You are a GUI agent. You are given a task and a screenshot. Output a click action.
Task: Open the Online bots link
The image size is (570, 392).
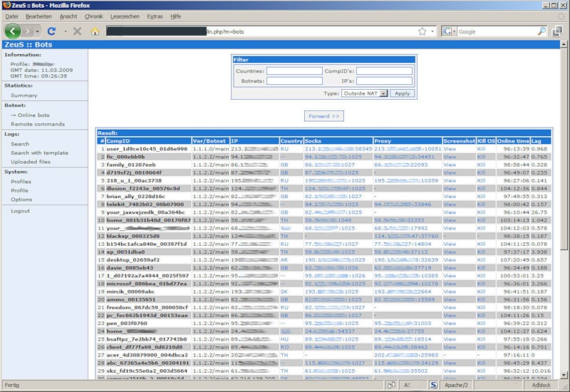33,115
